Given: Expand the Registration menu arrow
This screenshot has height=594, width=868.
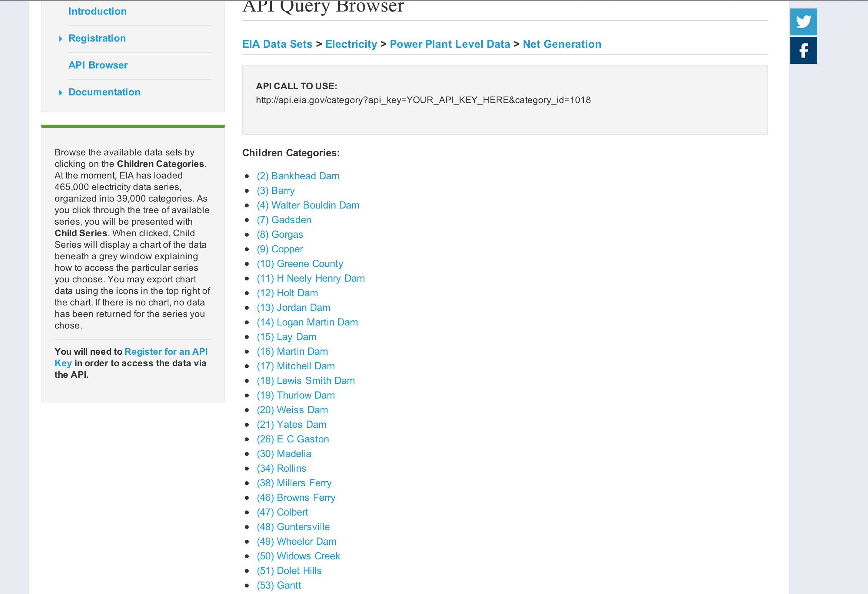Looking at the screenshot, I should 60,39.
